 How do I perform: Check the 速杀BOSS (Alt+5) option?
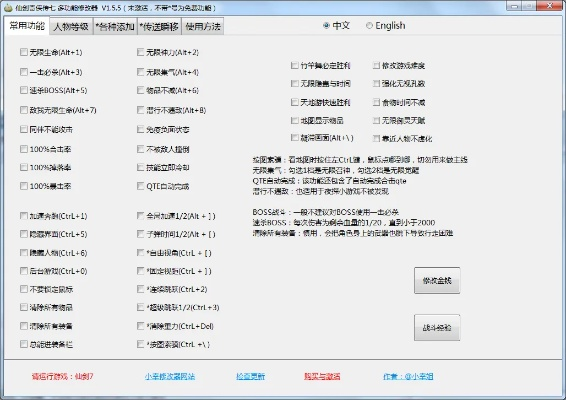[x=24, y=90]
